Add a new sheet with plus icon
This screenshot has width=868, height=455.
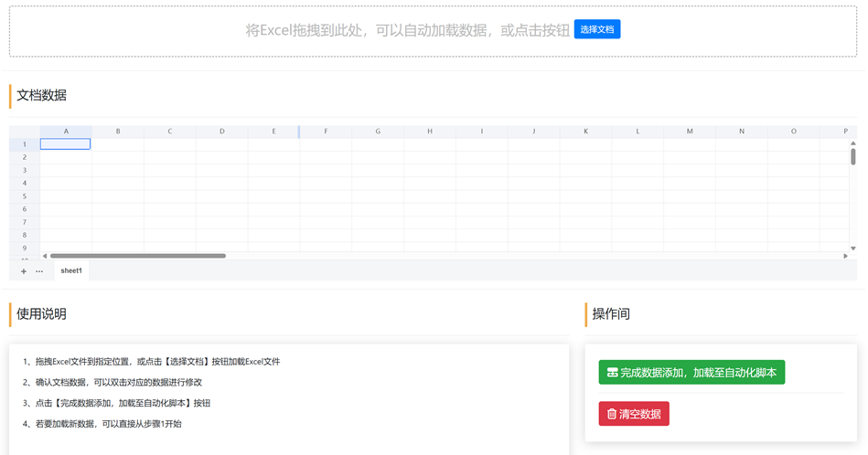24,271
